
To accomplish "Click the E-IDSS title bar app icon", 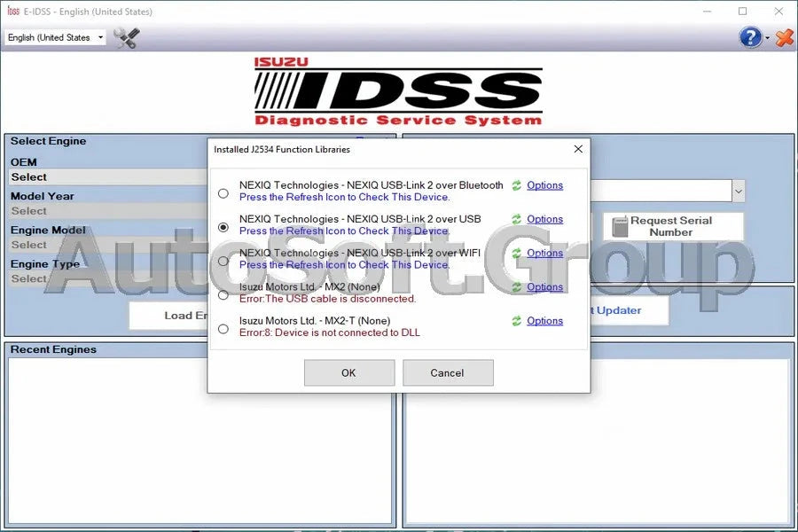I will [x=13, y=12].
